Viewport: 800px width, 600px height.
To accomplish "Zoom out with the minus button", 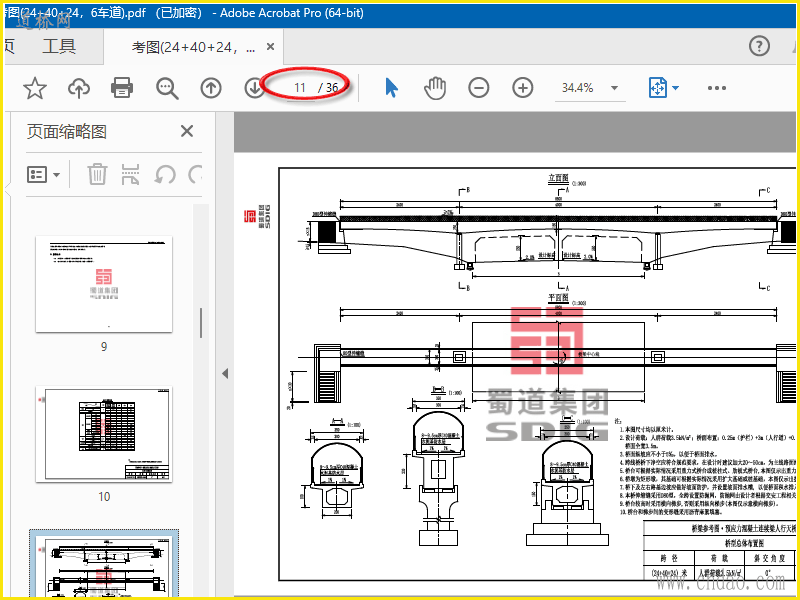I will pos(479,88).
